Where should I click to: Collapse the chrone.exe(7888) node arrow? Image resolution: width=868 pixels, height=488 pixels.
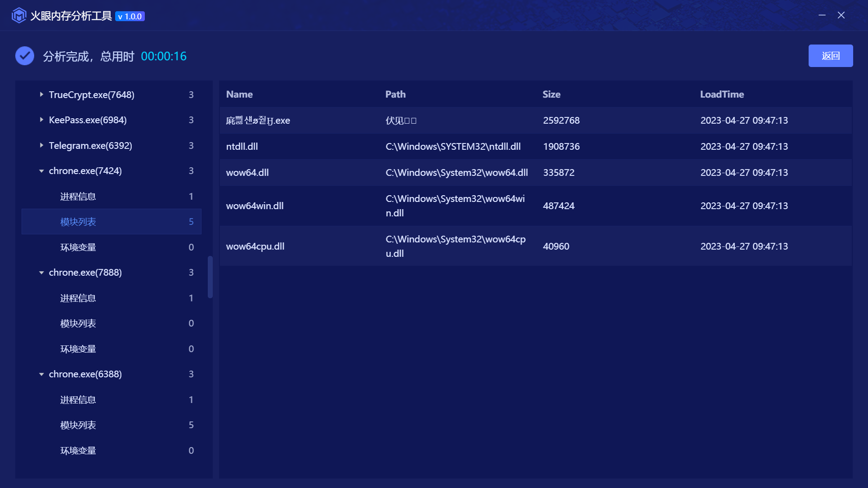coord(41,273)
